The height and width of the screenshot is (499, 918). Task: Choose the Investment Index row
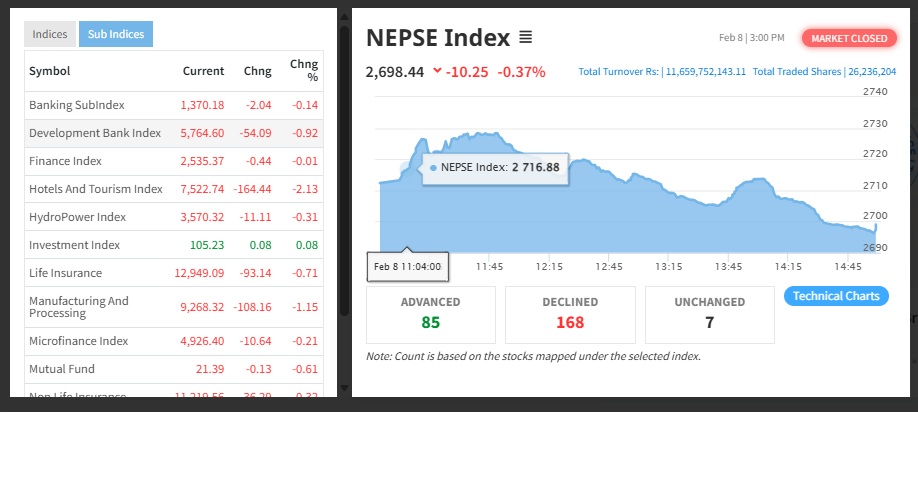[x=74, y=245]
